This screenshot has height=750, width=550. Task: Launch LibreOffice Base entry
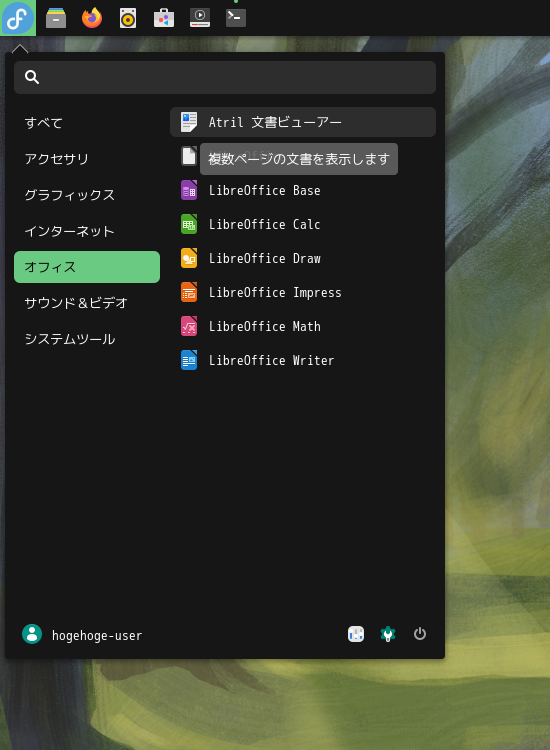point(303,190)
